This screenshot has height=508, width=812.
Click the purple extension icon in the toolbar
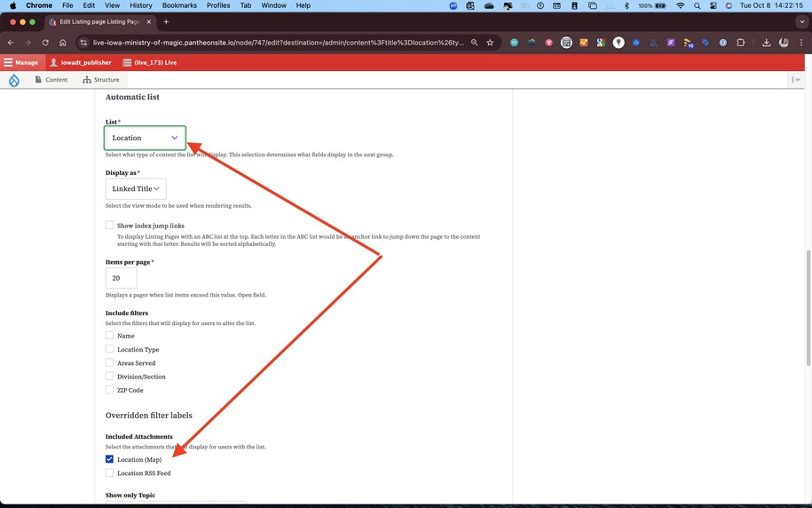click(x=671, y=43)
